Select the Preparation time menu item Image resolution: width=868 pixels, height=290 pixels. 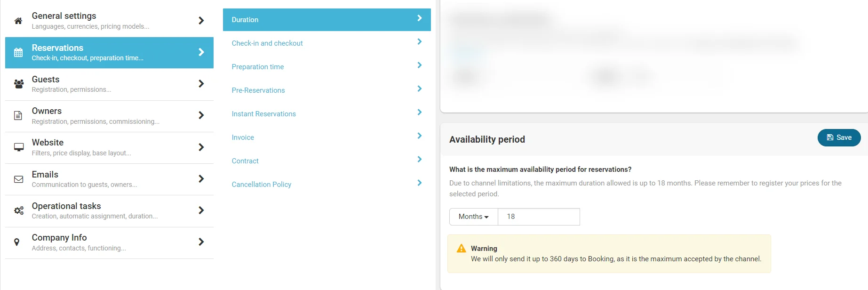[x=257, y=67]
